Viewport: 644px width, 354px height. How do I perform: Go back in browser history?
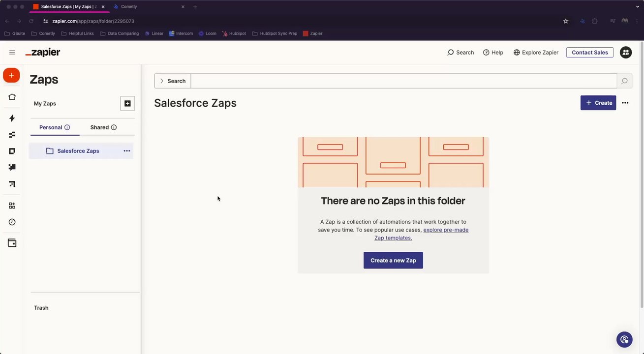pyautogui.click(x=7, y=21)
